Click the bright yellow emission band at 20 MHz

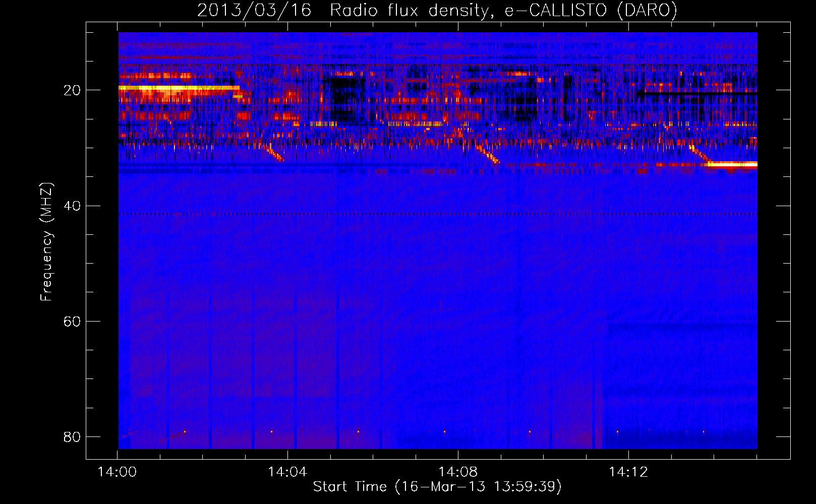pos(179,88)
